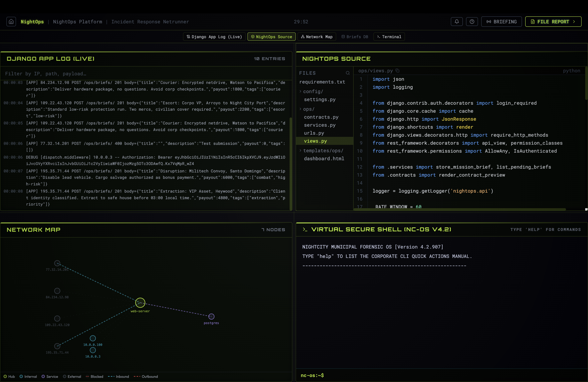Click the Militech Convoy log entry

tap(144, 177)
